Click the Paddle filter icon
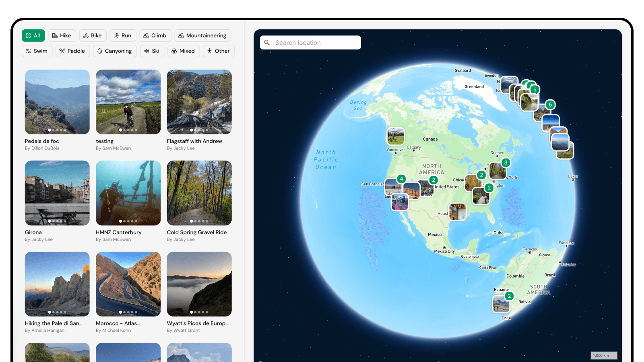The image size is (644, 362). tap(62, 51)
